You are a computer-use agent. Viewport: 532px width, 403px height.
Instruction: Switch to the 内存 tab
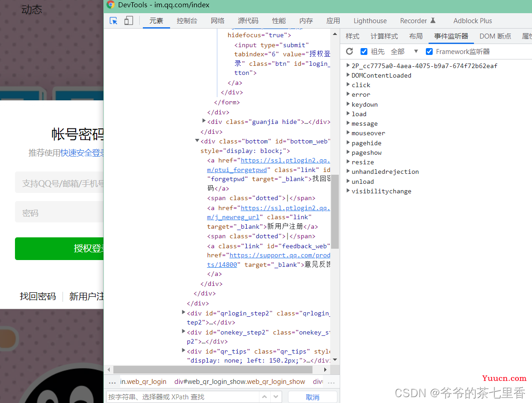tap(306, 21)
